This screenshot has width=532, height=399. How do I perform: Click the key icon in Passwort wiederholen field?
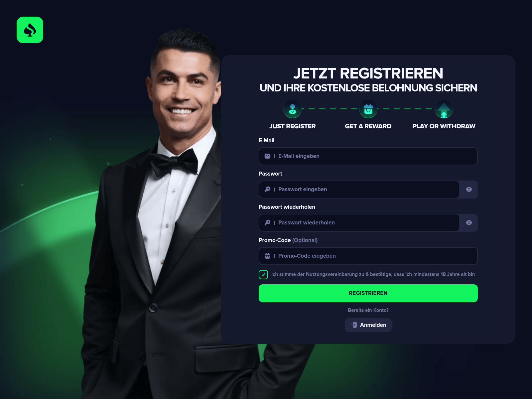pos(267,222)
